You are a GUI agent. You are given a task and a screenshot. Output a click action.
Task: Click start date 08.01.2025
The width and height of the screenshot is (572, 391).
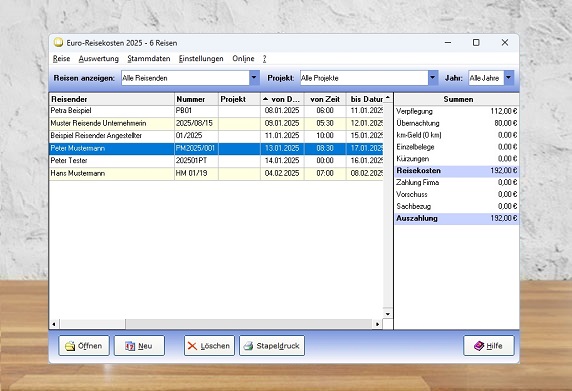(282, 111)
